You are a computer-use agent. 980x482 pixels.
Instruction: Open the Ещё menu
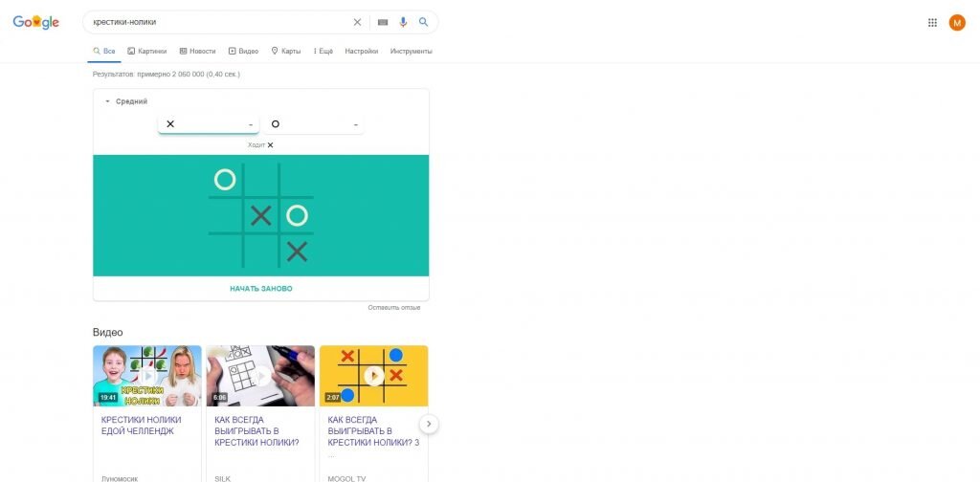coord(323,52)
